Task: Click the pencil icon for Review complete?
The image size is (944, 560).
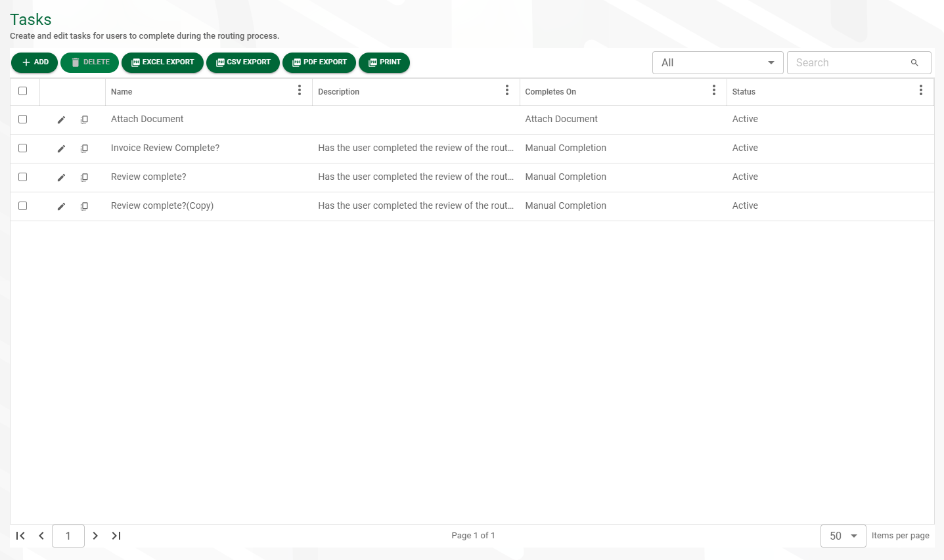Action: (61, 177)
